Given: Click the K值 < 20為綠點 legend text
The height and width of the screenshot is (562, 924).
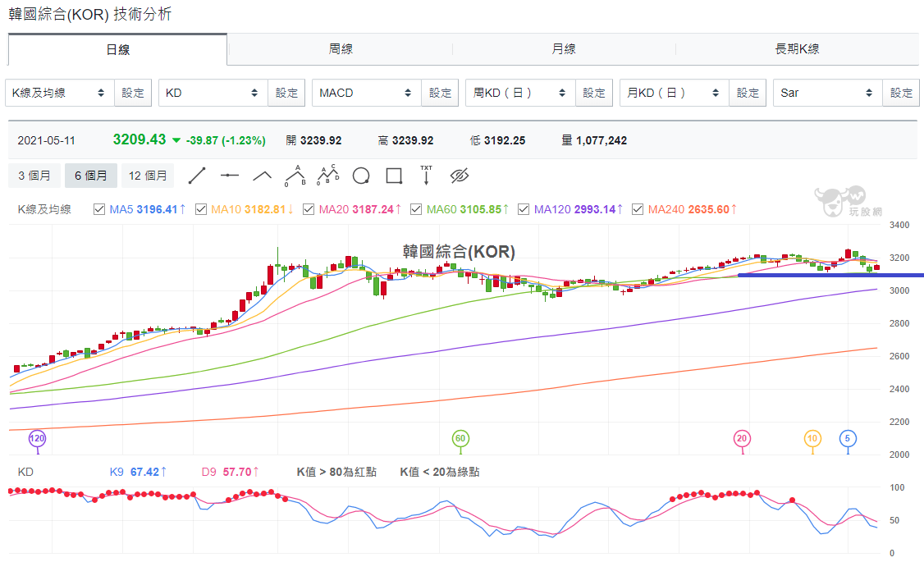Looking at the screenshot, I should coord(440,472).
